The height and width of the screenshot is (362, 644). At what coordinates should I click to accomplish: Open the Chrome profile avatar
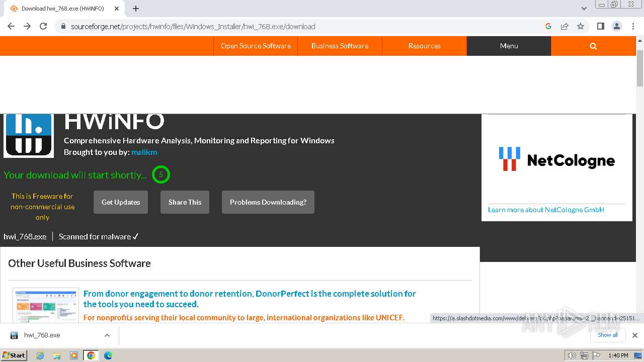[x=617, y=26]
